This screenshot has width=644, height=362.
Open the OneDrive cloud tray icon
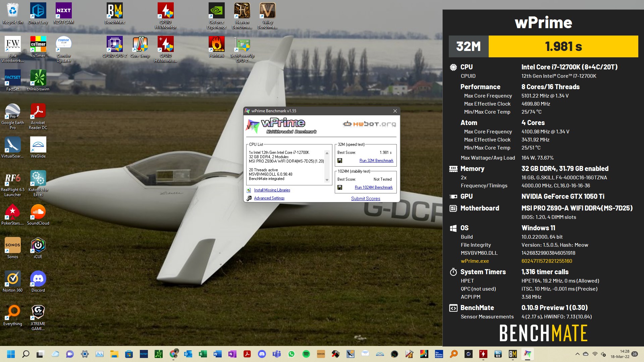coord(586,354)
